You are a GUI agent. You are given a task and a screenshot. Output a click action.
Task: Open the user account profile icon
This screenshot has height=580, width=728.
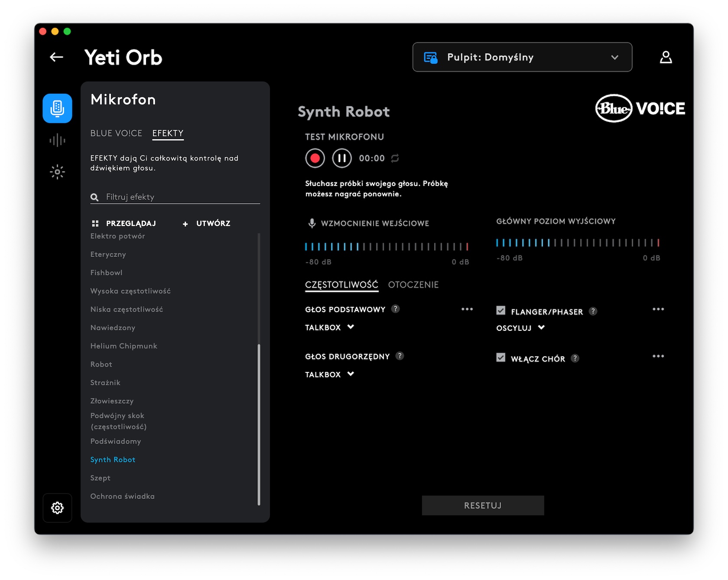(666, 57)
